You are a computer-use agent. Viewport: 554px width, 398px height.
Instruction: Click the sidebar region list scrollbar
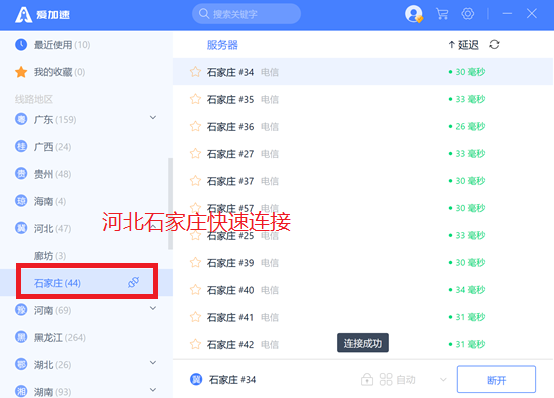coord(170,204)
